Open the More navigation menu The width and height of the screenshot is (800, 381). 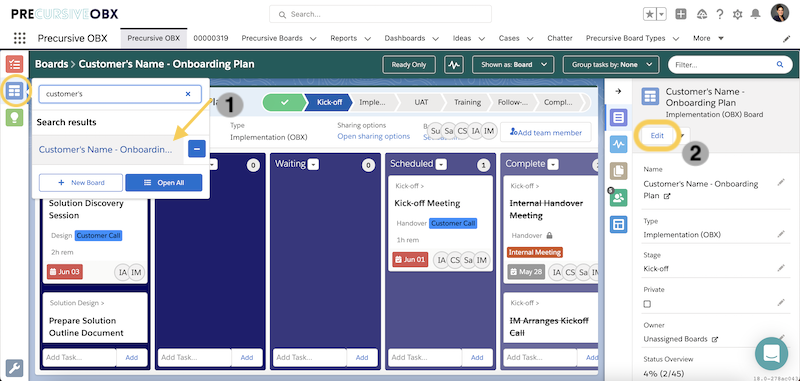pyautogui.click(x=708, y=38)
